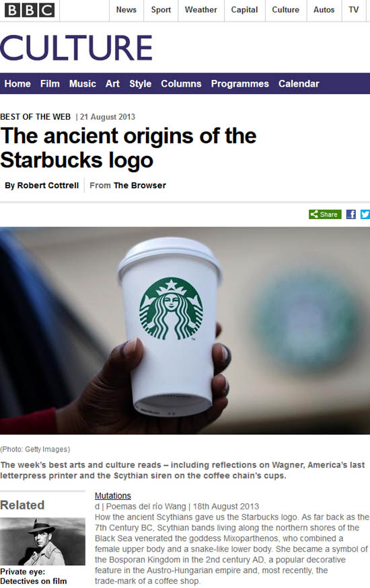
Task: Open the Film tab
Action: pos(50,83)
